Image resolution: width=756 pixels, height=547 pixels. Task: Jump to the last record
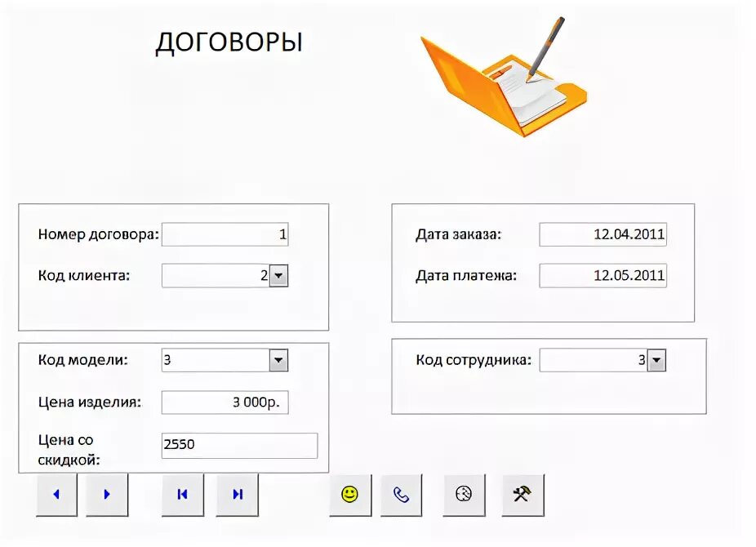point(237,494)
